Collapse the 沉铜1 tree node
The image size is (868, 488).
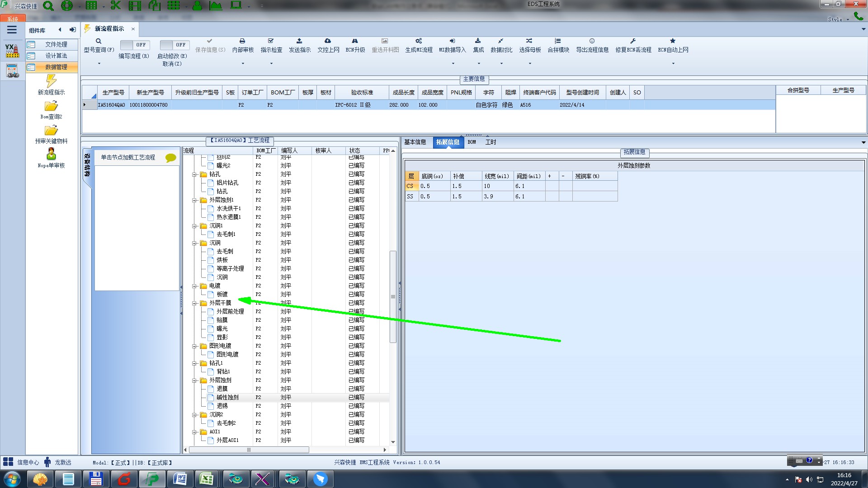[x=194, y=226]
